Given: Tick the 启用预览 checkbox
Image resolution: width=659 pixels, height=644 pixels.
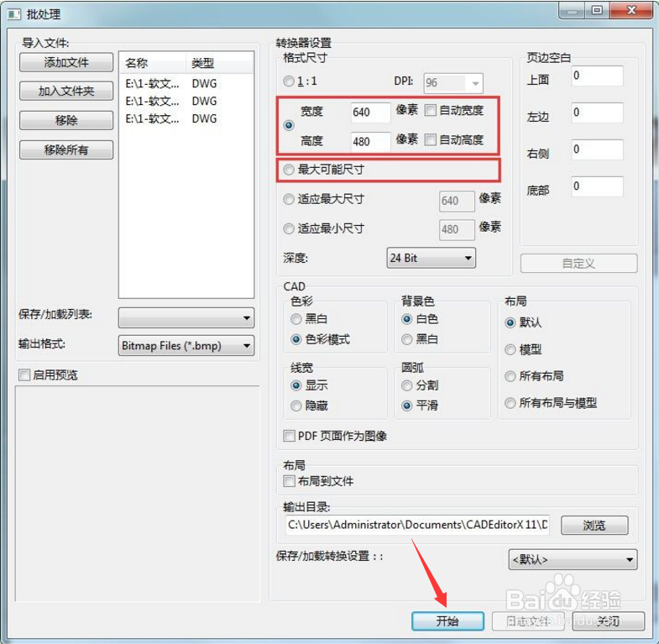Looking at the screenshot, I should pos(24,374).
